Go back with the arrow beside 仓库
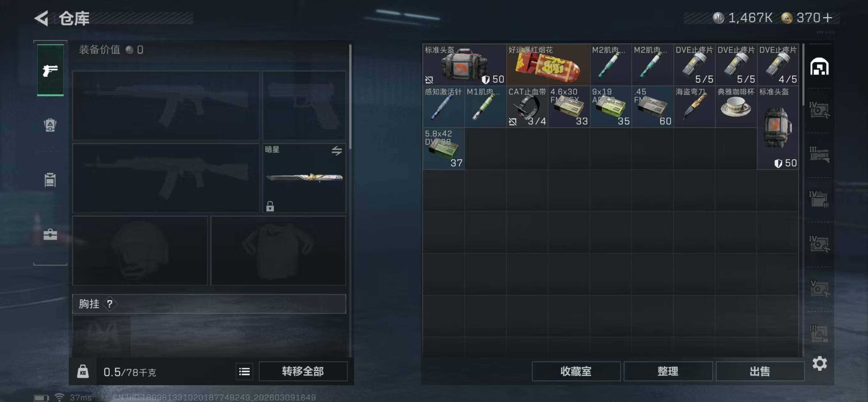Image resolution: width=868 pixels, height=402 pixels. point(41,18)
